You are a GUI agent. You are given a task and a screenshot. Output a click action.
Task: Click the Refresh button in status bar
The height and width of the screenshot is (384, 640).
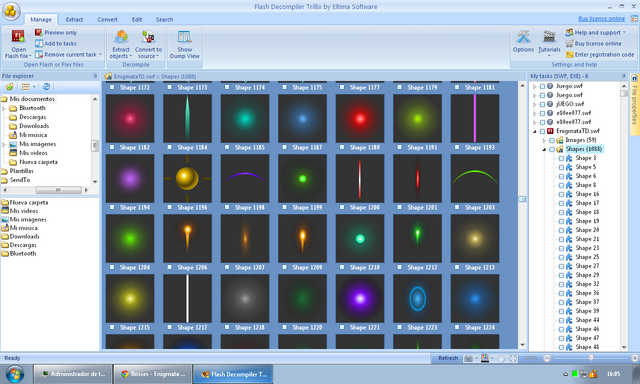(448, 358)
